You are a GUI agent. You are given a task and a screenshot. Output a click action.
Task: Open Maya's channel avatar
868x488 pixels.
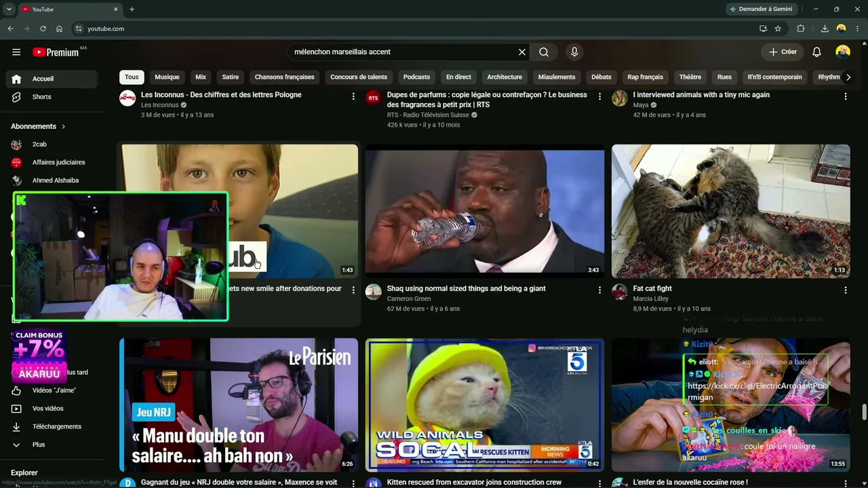(x=619, y=98)
